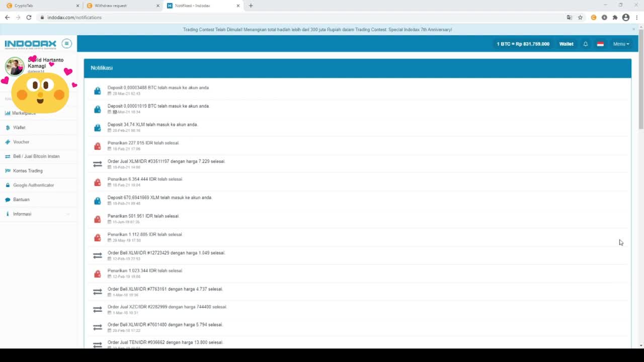Open the Chrome extensions puzzle icon
The width and height of the screenshot is (644, 362).
[615, 17]
